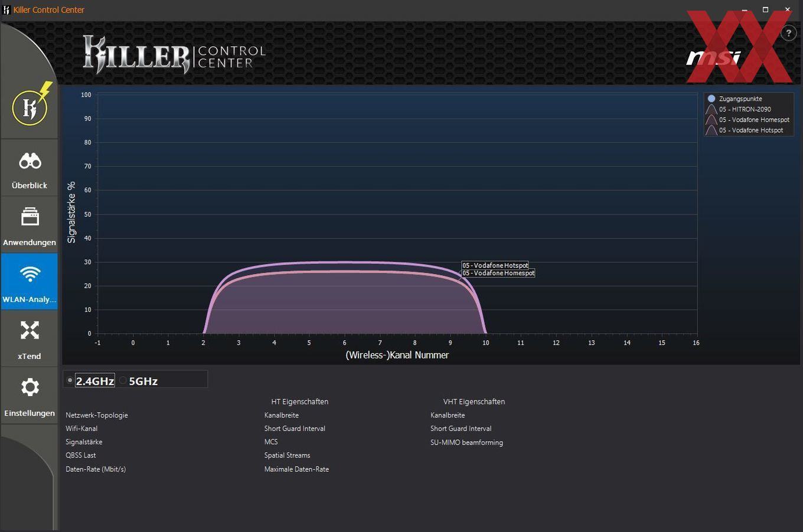Open the xTend section

(30, 339)
